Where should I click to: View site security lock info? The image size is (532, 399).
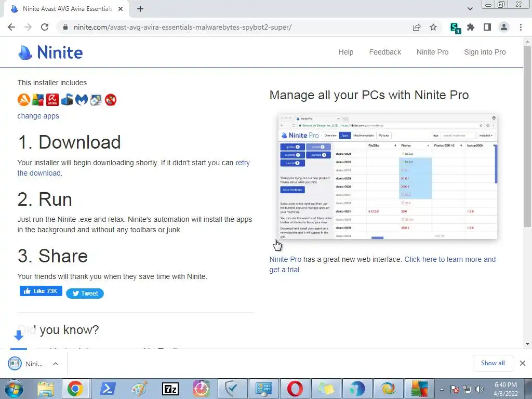tap(66, 27)
